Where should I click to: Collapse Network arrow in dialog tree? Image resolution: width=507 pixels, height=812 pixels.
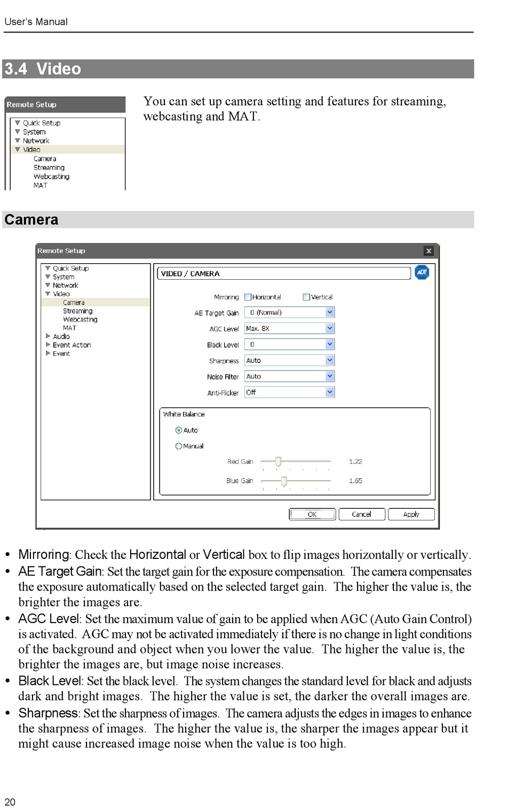(x=48, y=285)
